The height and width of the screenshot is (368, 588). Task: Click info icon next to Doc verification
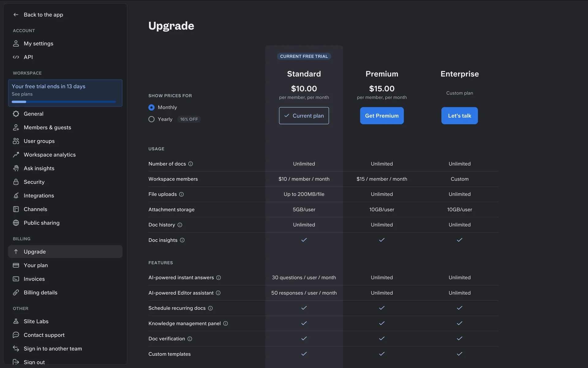click(x=190, y=339)
